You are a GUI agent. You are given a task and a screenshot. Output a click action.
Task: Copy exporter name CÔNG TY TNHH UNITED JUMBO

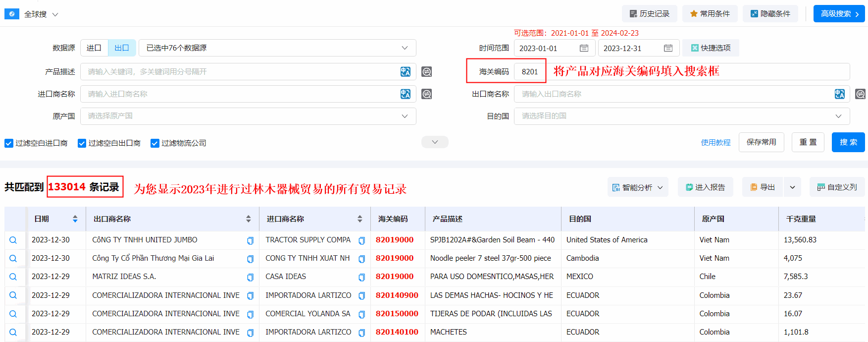click(250, 240)
